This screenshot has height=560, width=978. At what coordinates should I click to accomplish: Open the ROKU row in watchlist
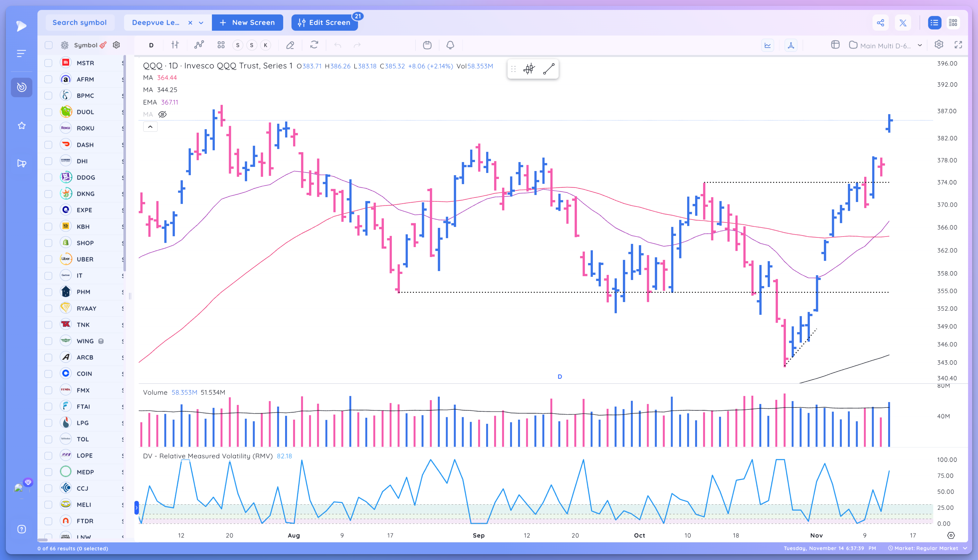81,128
